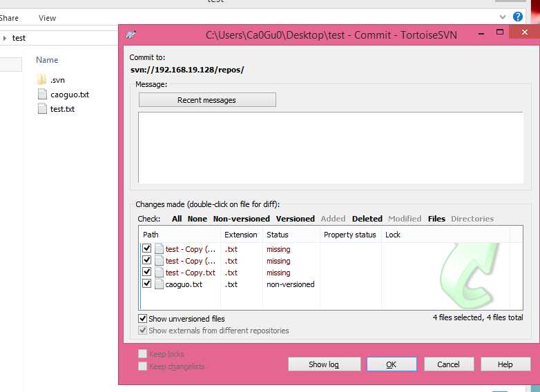
Task: Select test.txt filename in Explorer list
Action: point(62,109)
